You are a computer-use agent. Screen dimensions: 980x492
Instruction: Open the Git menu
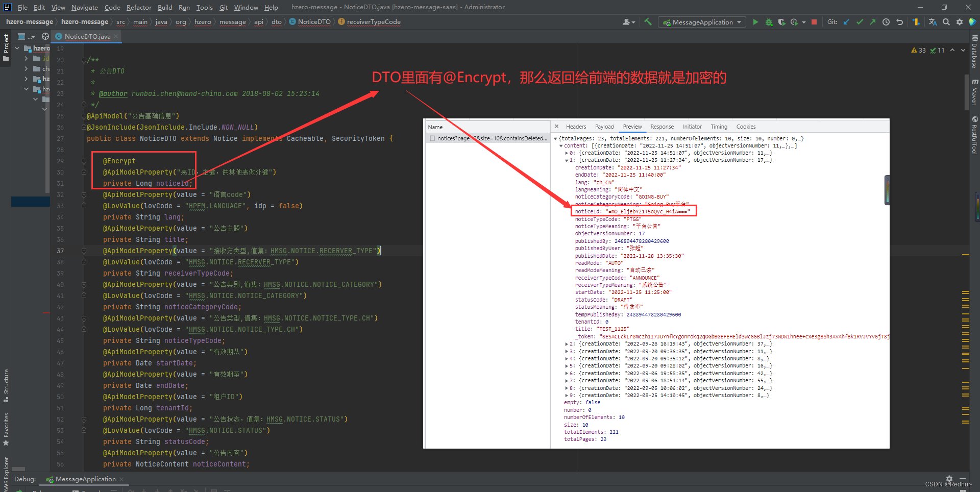click(224, 7)
